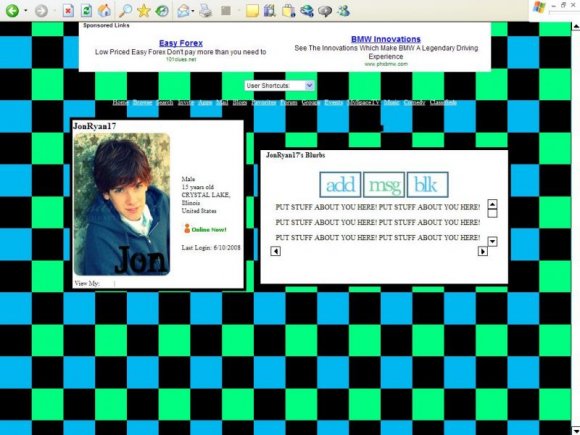Click the Favorites navigation link
The width and height of the screenshot is (580, 435).
(x=264, y=102)
